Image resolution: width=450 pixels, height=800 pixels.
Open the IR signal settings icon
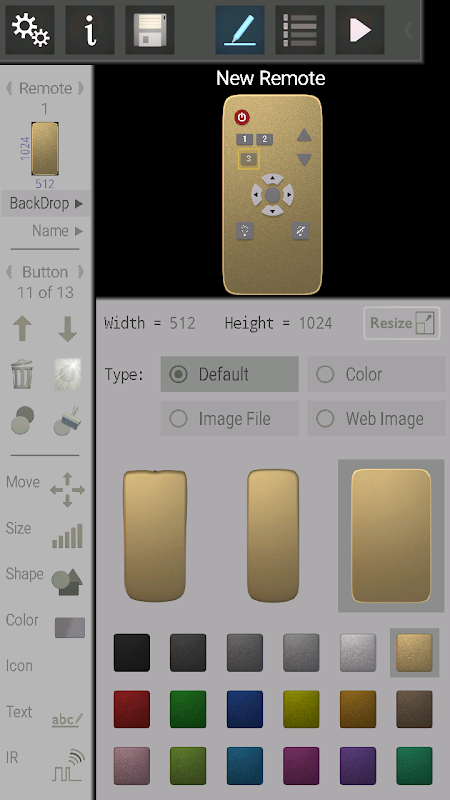pyautogui.click(x=68, y=765)
